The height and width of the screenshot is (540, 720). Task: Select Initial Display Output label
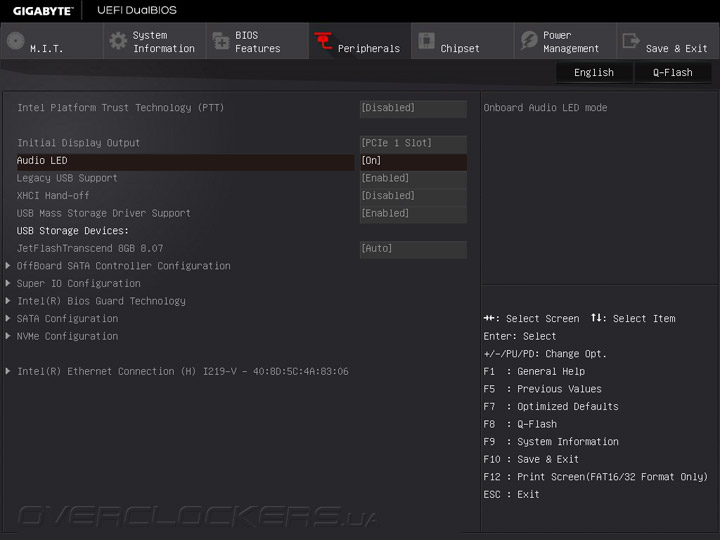click(78, 143)
